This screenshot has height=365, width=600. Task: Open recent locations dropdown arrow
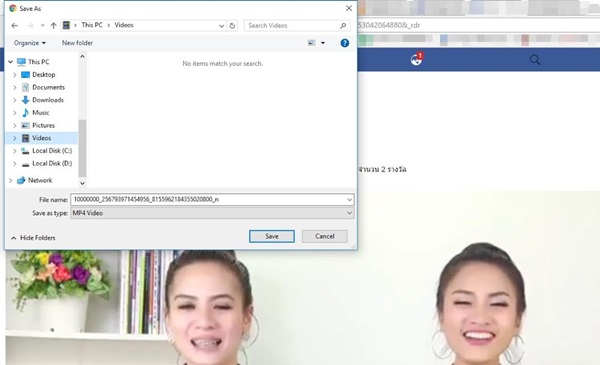coord(42,26)
